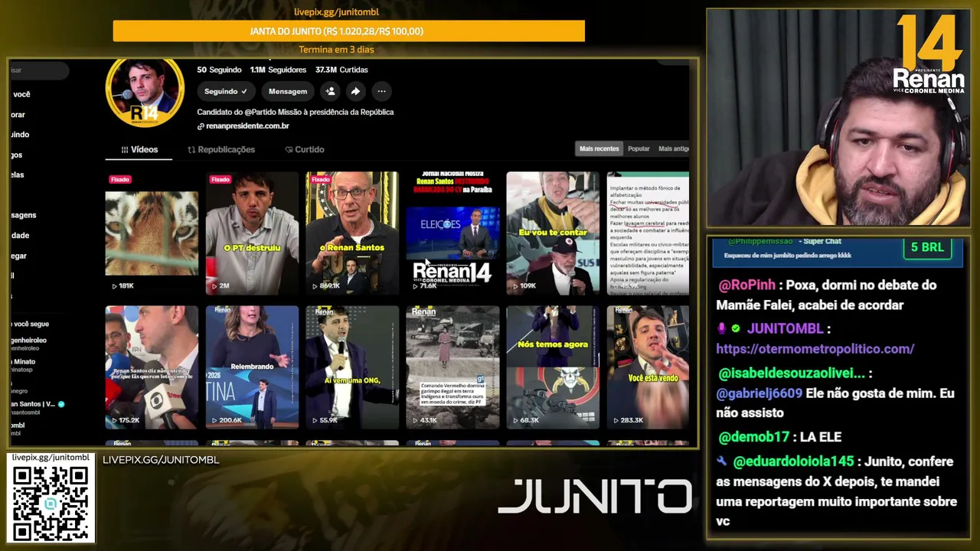Image resolution: width=980 pixels, height=551 pixels.
Task: Click the Mensagem button
Action: [288, 91]
